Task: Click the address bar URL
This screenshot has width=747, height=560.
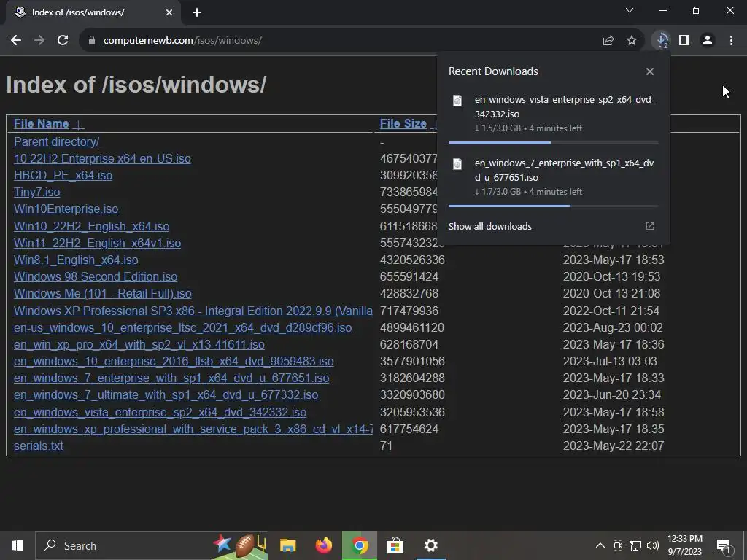Action: click(x=182, y=41)
